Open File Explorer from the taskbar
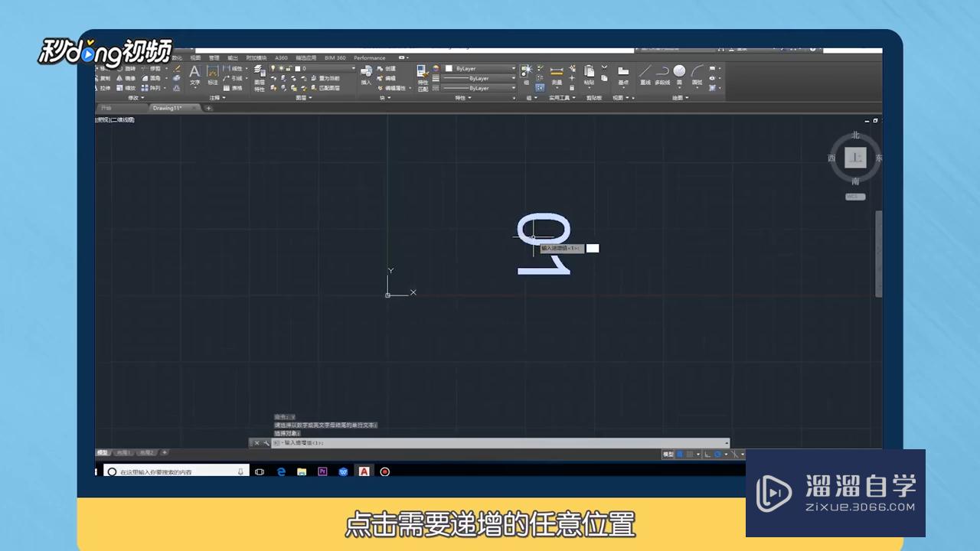This screenshot has height=551, width=980. [x=302, y=472]
